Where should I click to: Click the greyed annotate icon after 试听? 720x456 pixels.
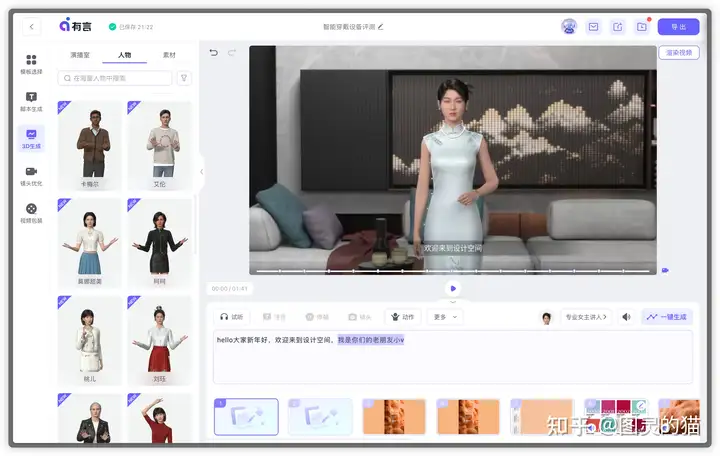pos(274,317)
